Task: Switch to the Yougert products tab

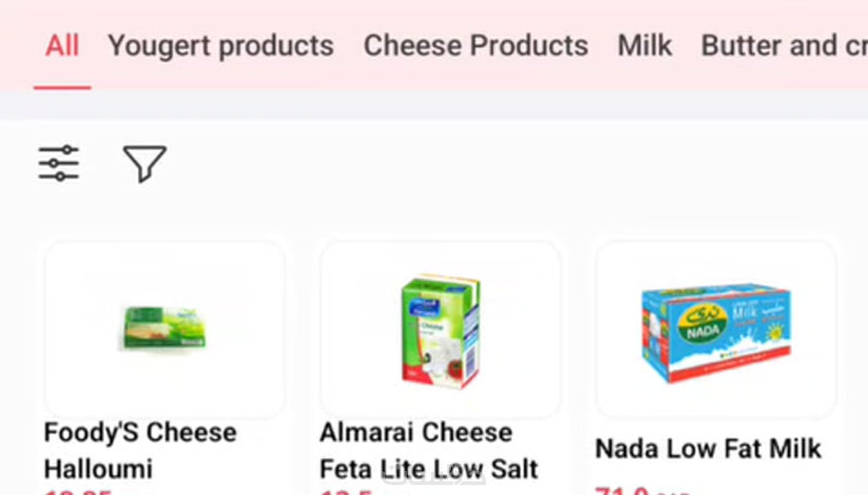Action: coord(221,46)
